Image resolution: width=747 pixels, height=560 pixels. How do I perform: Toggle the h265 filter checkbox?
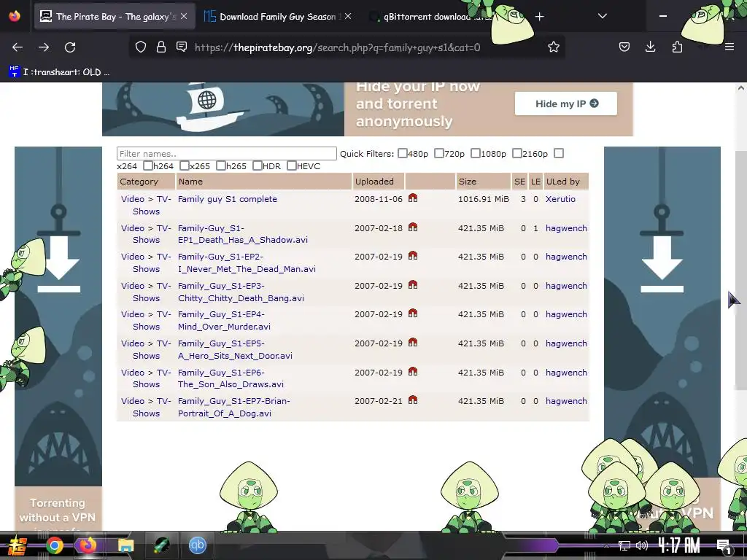pos(220,166)
